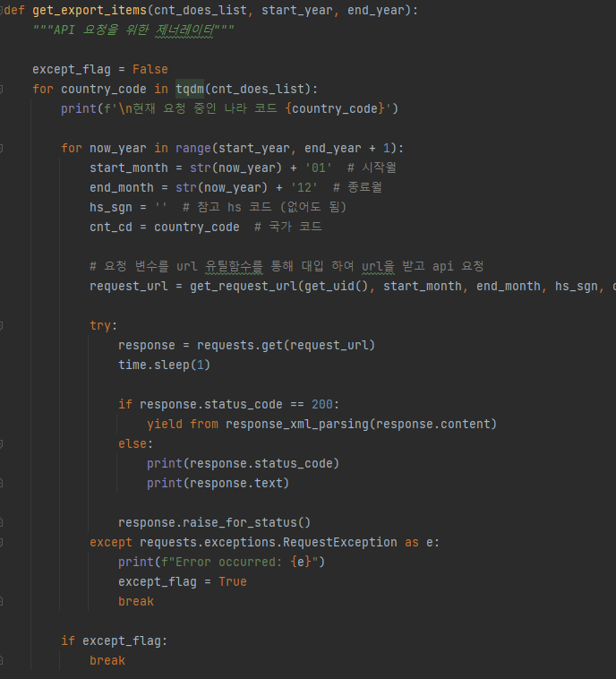616x679 pixels.
Task: Click the "# 참고 hs 코드 (없어도 됨)" comment
Action: 264,208
